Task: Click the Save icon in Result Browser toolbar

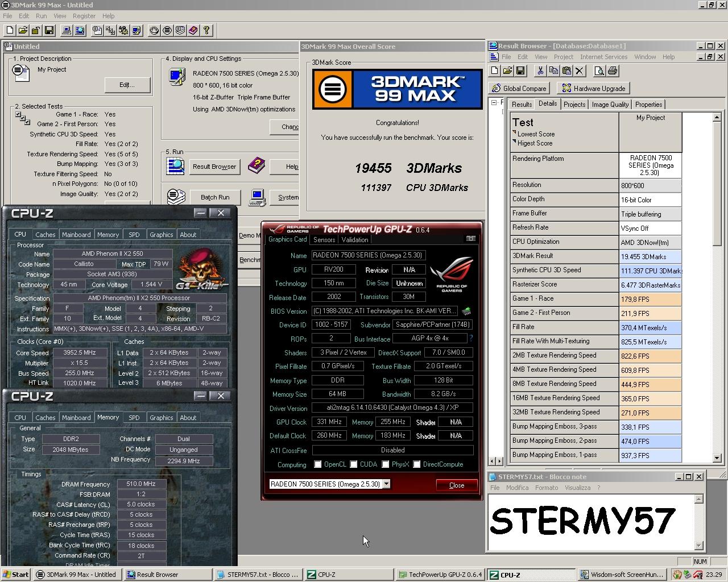Action: point(520,70)
